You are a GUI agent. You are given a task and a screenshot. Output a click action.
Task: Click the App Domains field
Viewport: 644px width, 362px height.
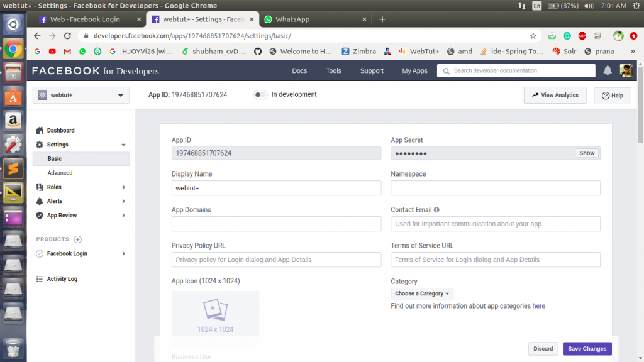pos(277,224)
